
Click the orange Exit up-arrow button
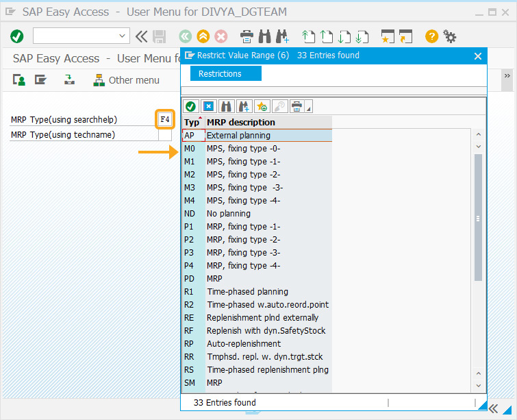pos(203,36)
